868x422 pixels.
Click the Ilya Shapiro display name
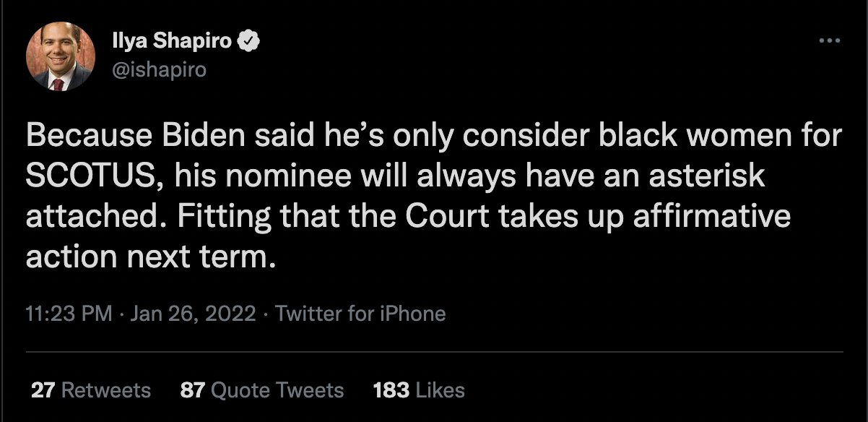[x=172, y=42]
